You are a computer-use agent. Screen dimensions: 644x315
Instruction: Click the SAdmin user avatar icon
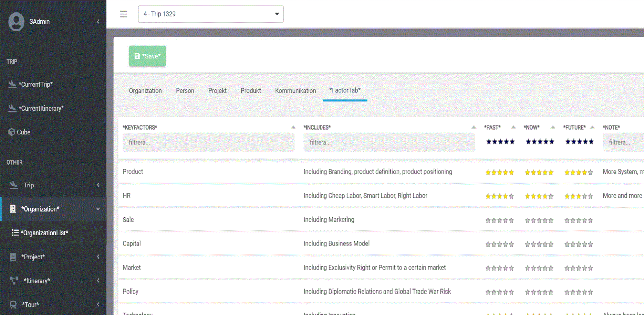click(16, 22)
